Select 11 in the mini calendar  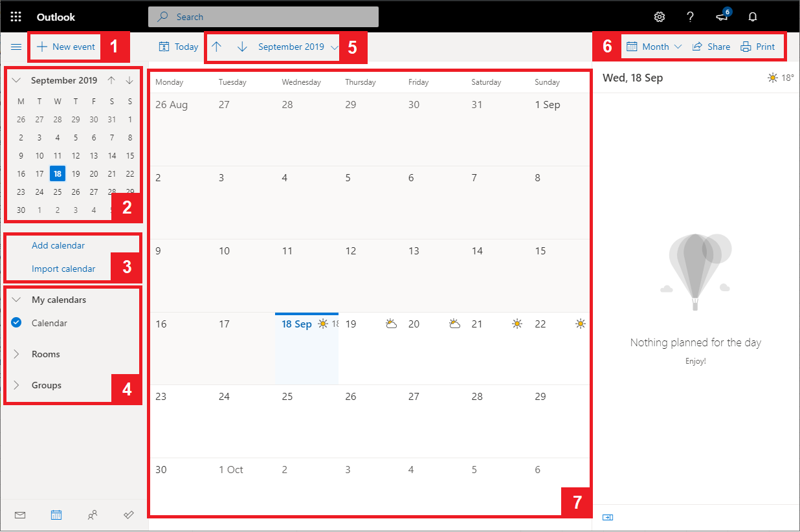click(x=58, y=155)
